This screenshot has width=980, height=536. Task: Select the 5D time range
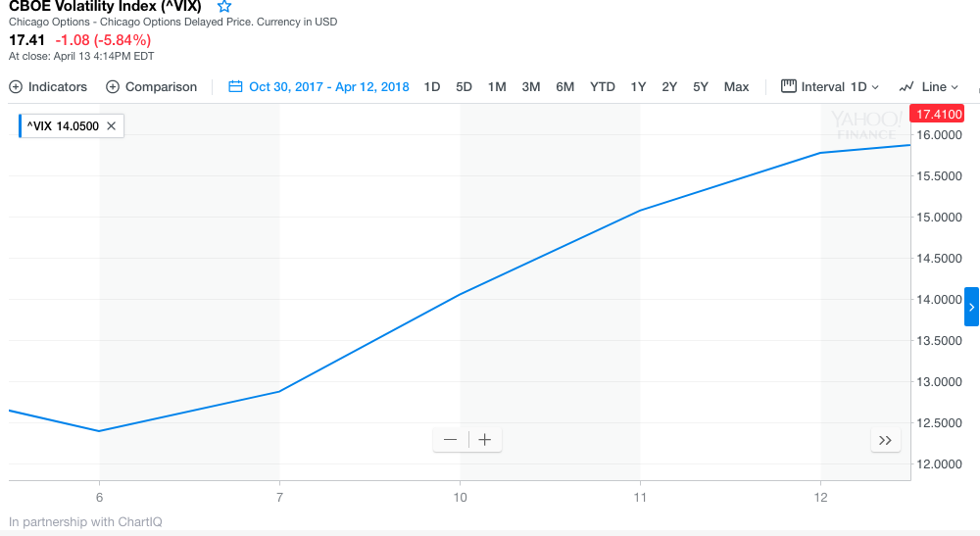[465, 87]
